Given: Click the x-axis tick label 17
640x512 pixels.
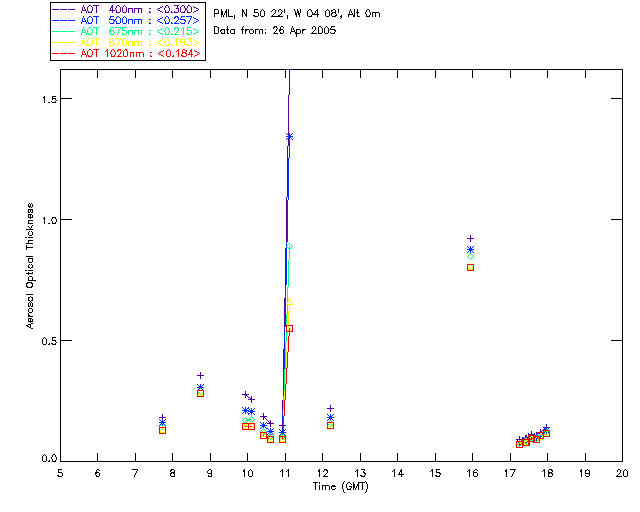Looking at the screenshot, I should 510,473.
